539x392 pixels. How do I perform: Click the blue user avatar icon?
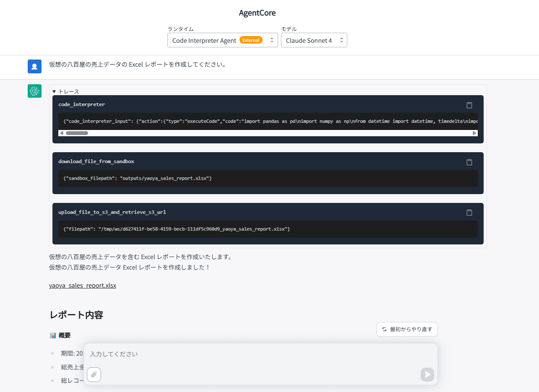tap(34, 66)
